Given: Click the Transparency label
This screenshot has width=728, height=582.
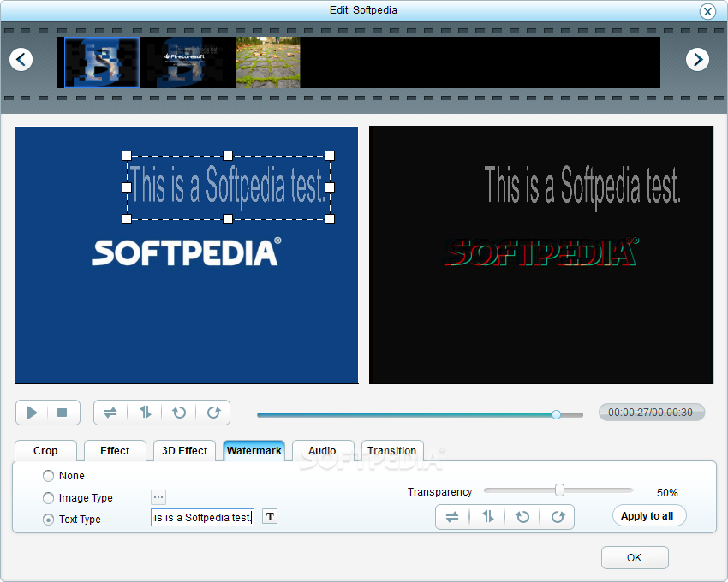Looking at the screenshot, I should click(439, 491).
